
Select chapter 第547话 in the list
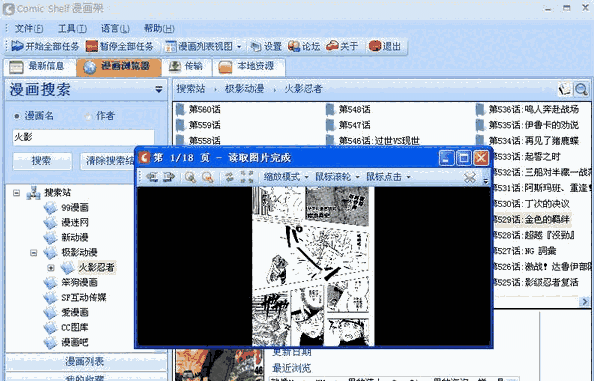tap(355, 125)
